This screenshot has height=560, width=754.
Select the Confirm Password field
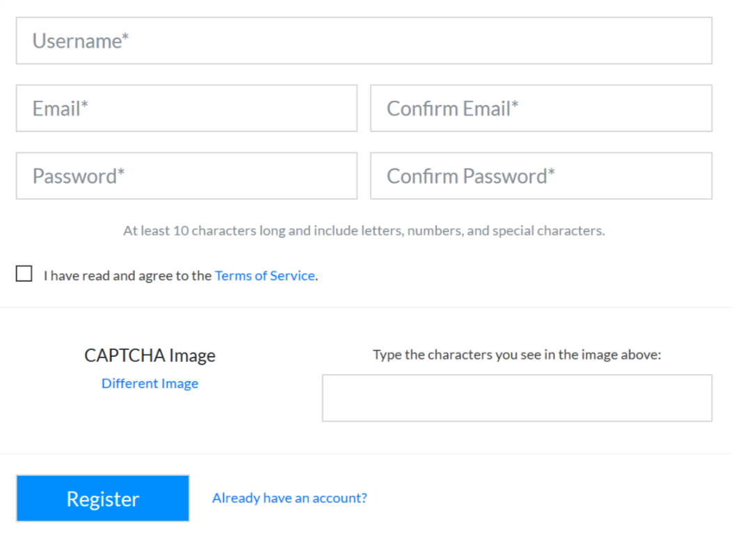pos(541,176)
